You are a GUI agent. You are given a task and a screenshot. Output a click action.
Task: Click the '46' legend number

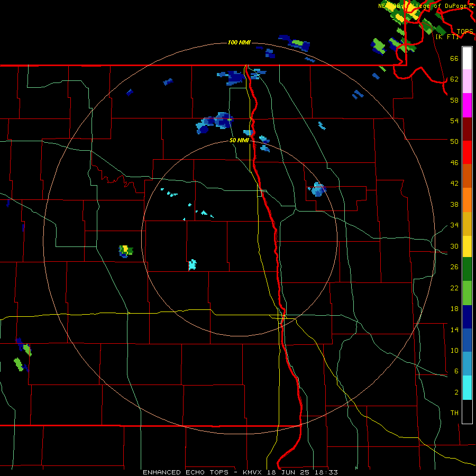click(454, 163)
